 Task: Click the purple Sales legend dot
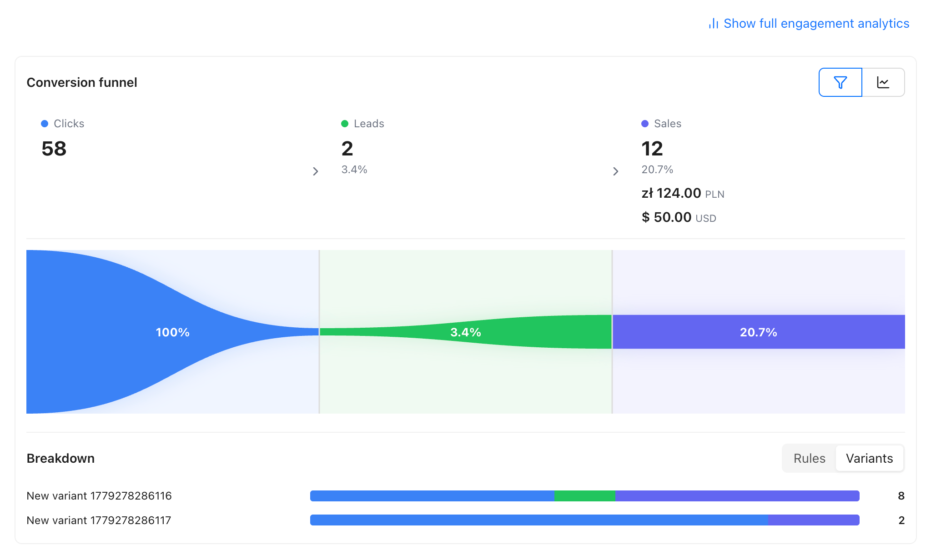(645, 124)
